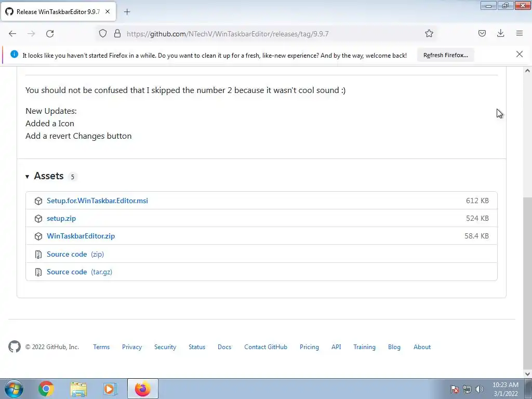Image resolution: width=532 pixels, height=399 pixels.
Task: Click the '© 2022 GitHub, Inc.' text
Action: pos(52,347)
